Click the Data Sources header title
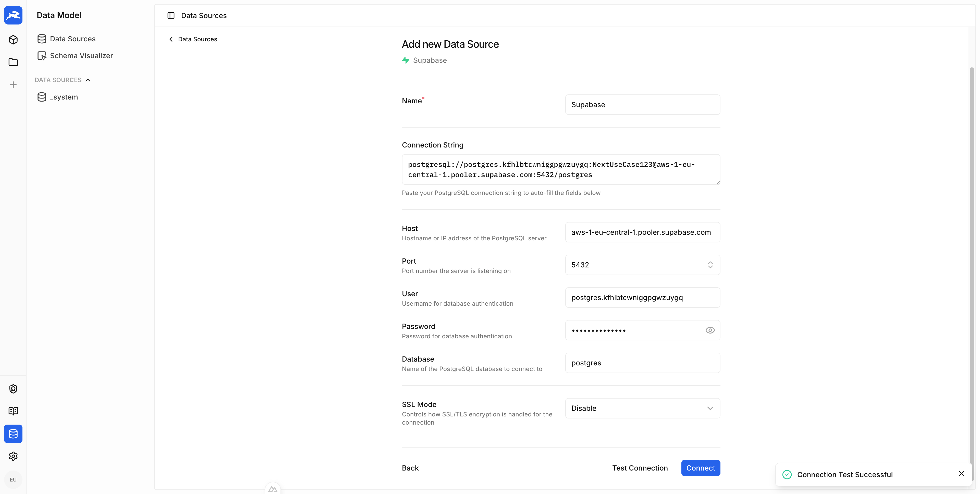 [x=204, y=16]
